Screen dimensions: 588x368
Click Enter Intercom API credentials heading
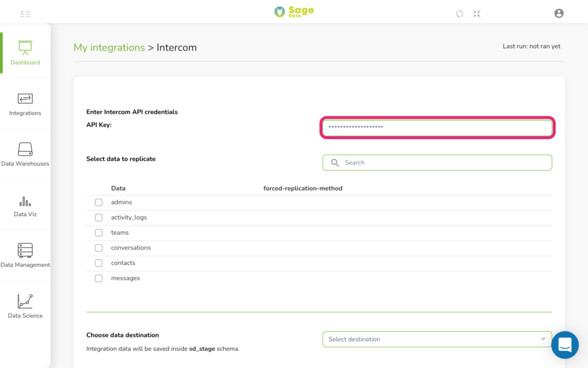point(132,112)
